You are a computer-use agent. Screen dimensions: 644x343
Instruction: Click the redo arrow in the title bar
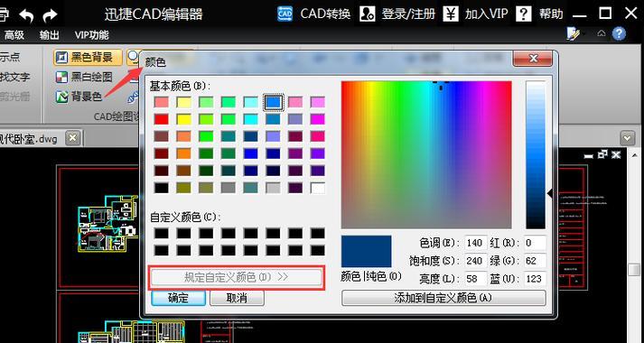pos(50,15)
